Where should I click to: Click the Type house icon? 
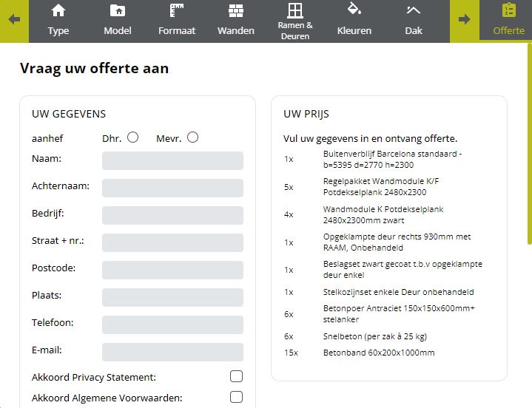pyautogui.click(x=58, y=10)
